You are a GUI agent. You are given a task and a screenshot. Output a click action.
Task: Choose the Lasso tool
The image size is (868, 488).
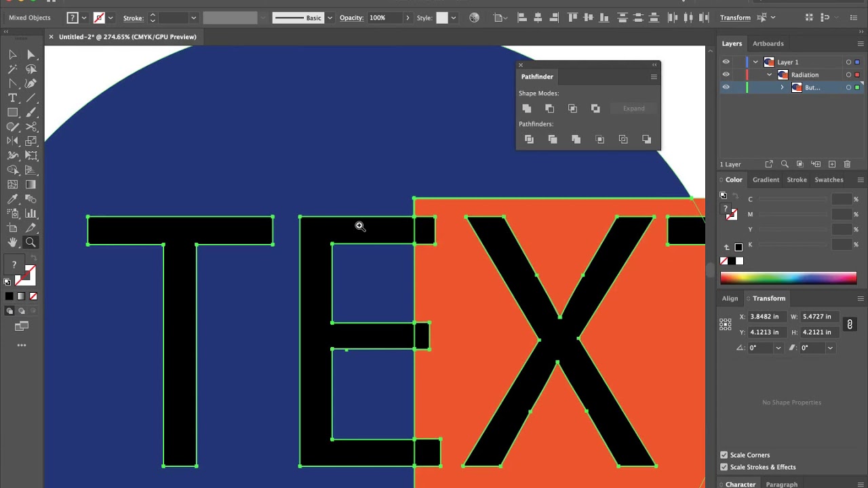click(31, 69)
